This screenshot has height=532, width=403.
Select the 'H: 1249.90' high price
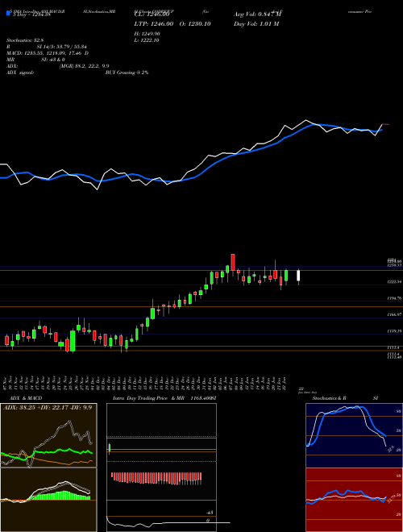pos(147,34)
